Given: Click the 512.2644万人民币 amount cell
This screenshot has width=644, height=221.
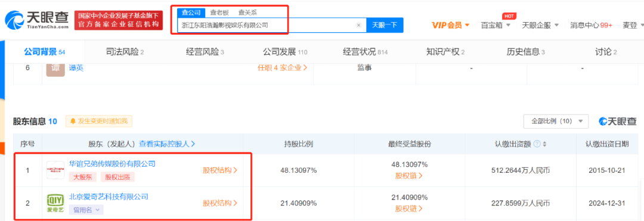Looking at the screenshot, I should click(521, 170).
